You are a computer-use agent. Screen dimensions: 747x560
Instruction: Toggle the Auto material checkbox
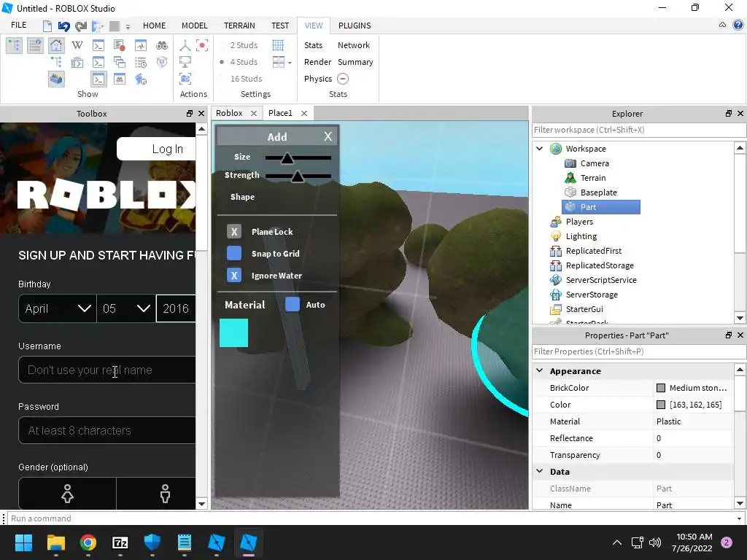pos(293,304)
